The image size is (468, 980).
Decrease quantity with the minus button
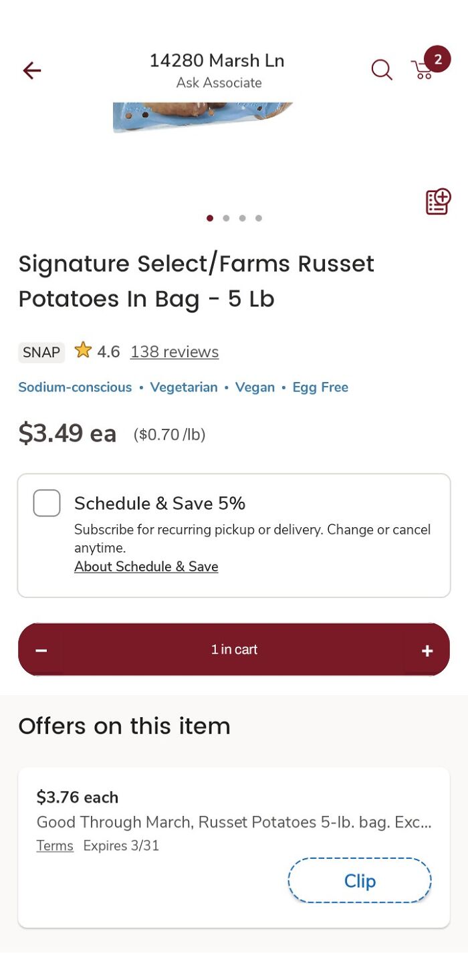tap(41, 649)
